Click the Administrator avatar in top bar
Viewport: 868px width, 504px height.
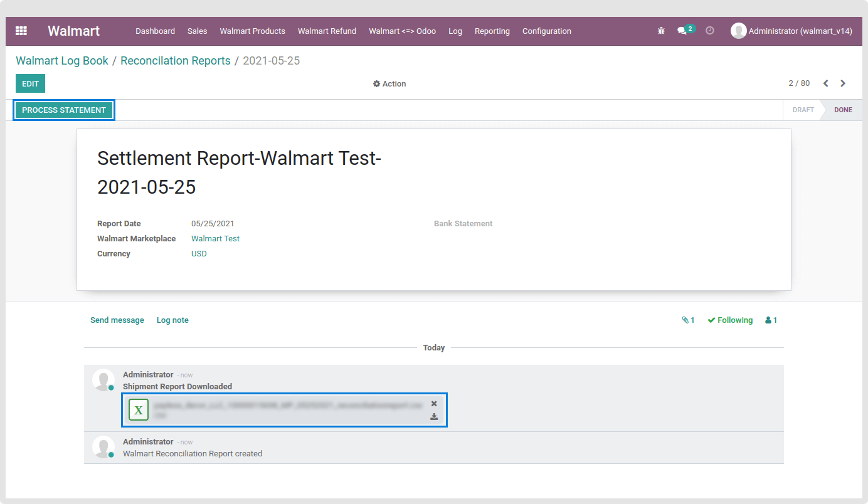738,31
